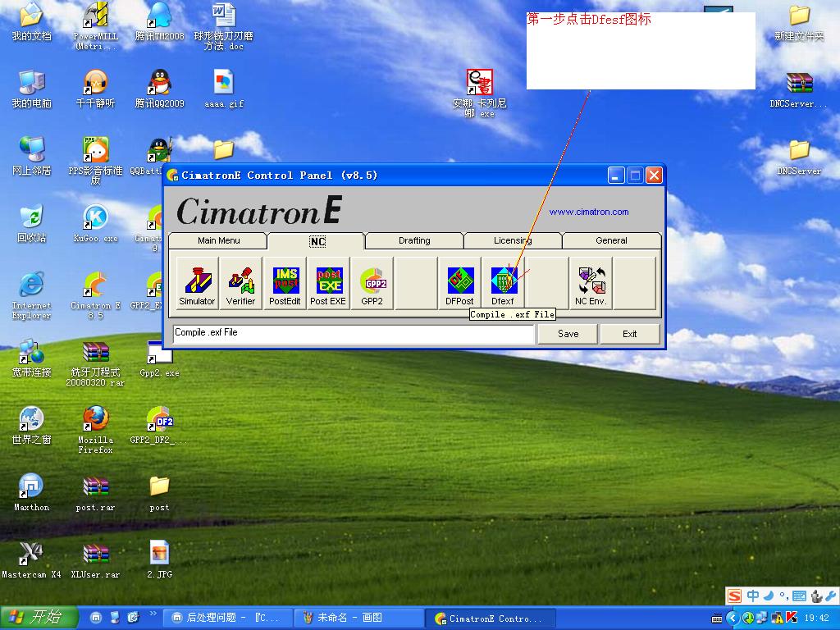Viewport: 840px width, 630px height.
Task: Open the GPP2 post processor
Action: 372,283
